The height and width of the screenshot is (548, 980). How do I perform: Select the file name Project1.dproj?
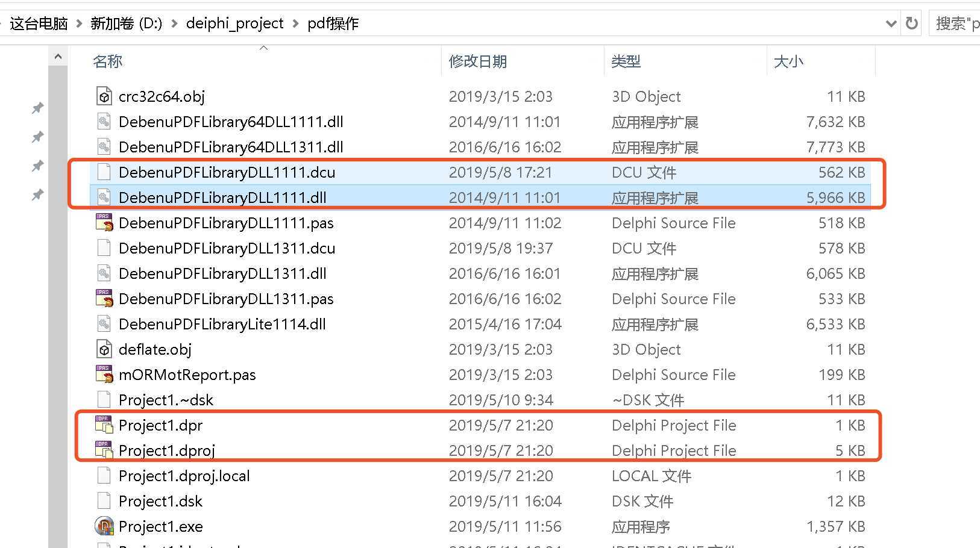[167, 450]
